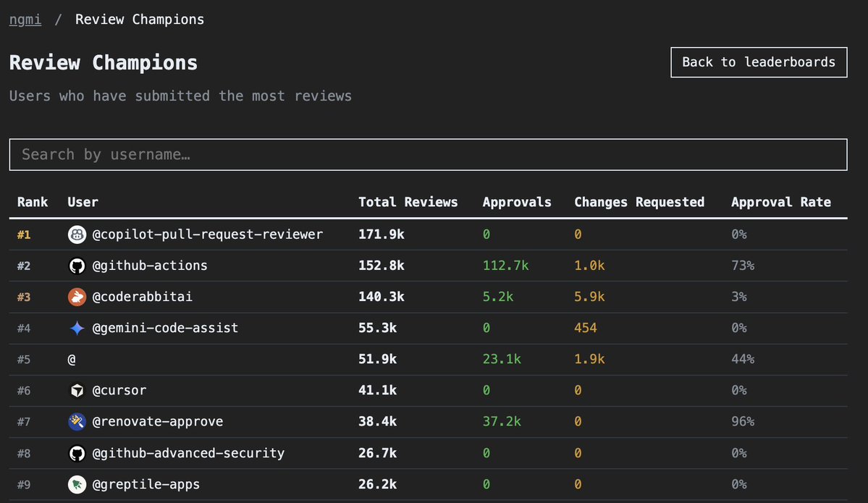Focus the Search by username field
The height and width of the screenshot is (503, 868).
(428, 154)
